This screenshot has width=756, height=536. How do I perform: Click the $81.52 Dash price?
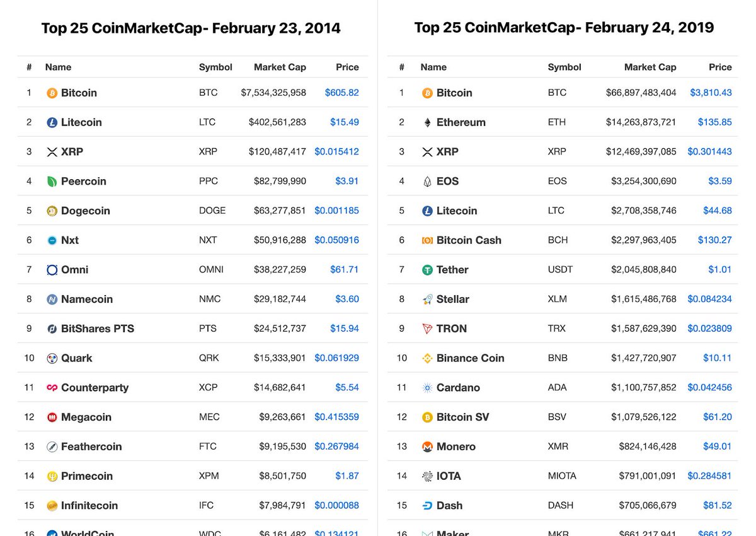[x=718, y=506]
